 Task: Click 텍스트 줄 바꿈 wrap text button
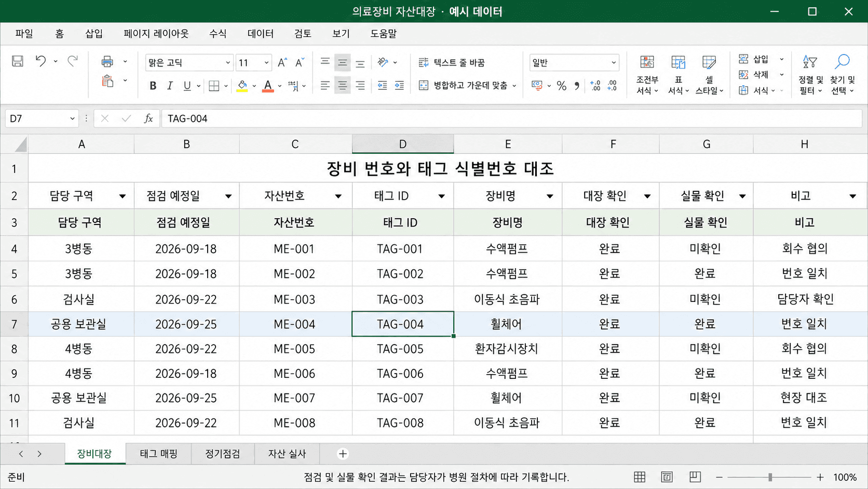click(x=452, y=63)
